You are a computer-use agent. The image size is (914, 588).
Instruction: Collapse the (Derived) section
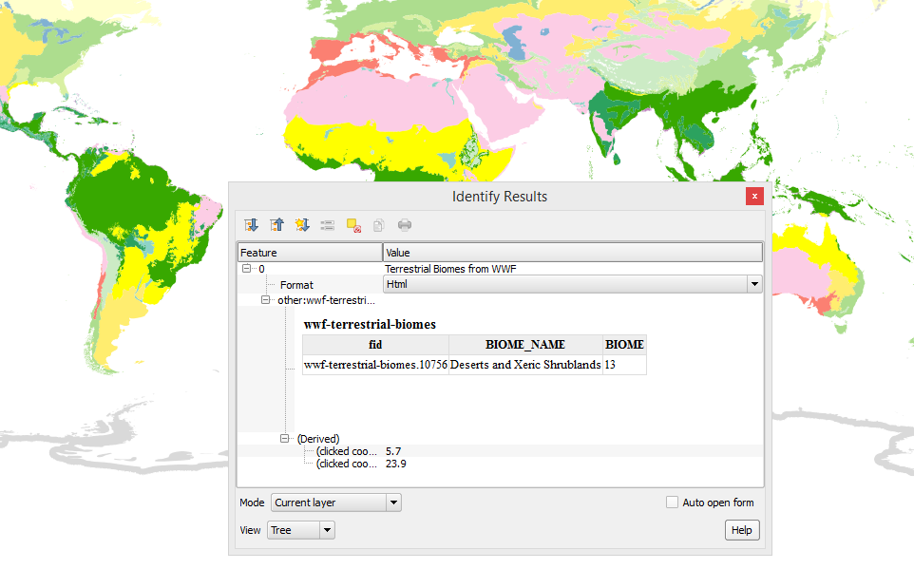(284, 438)
